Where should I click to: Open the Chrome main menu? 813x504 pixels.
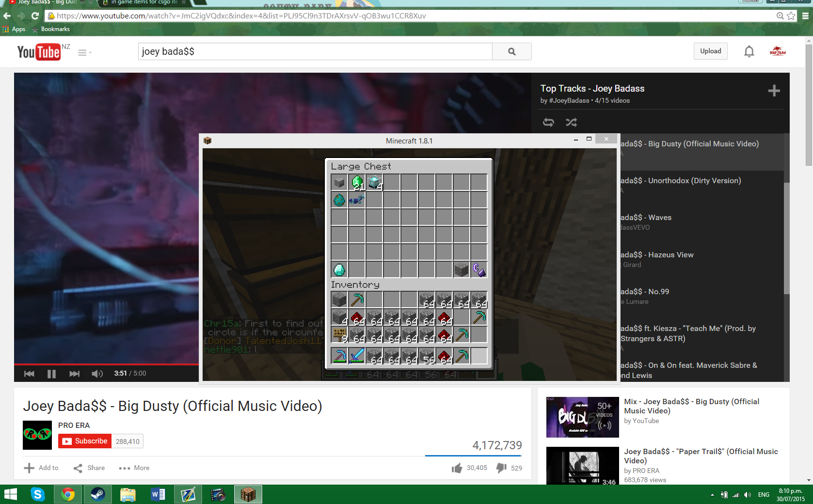[805, 16]
